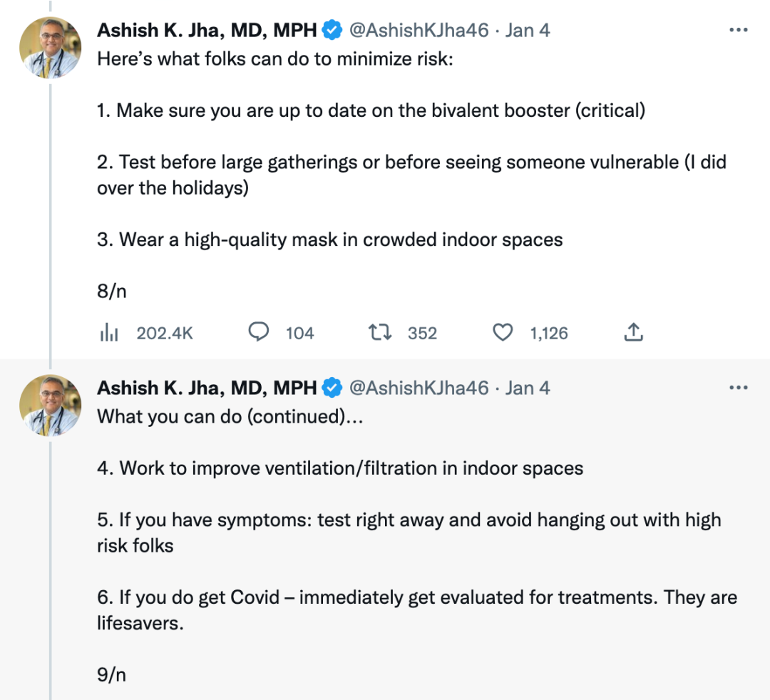Viewport: 770px width, 700px height.
Task: Open views analytics icon on 8/n tweet
Action: coord(109,333)
